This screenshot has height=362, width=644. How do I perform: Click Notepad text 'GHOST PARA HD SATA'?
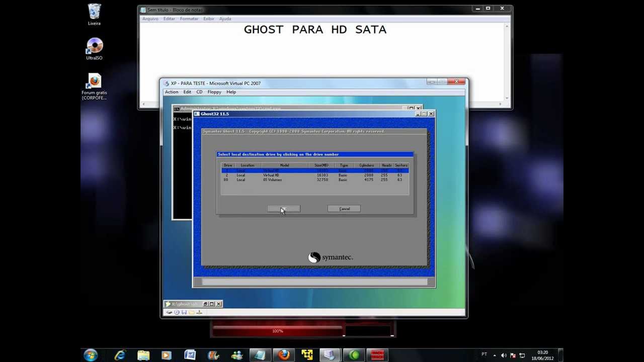click(315, 30)
